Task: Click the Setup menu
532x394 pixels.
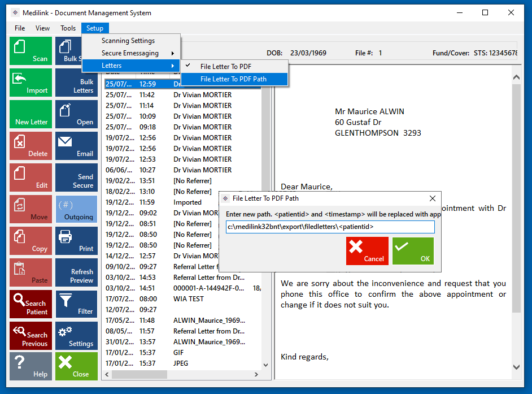Action: tap(95, 28)
